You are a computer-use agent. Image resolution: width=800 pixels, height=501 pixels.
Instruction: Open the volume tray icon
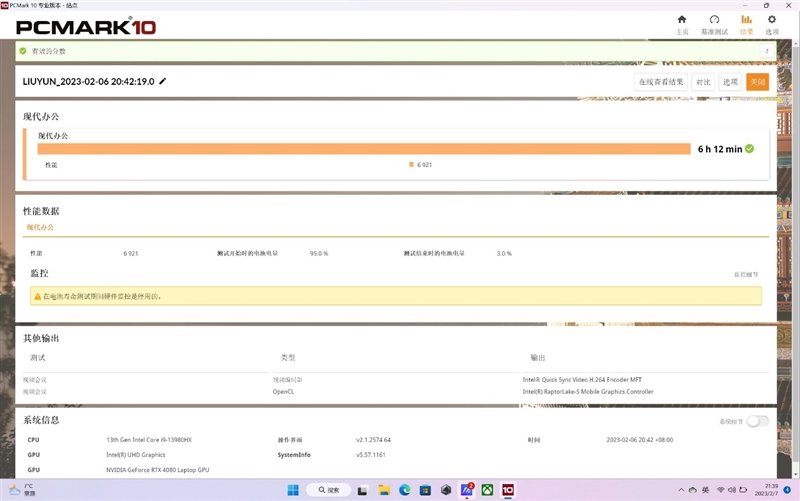(732, 490)
